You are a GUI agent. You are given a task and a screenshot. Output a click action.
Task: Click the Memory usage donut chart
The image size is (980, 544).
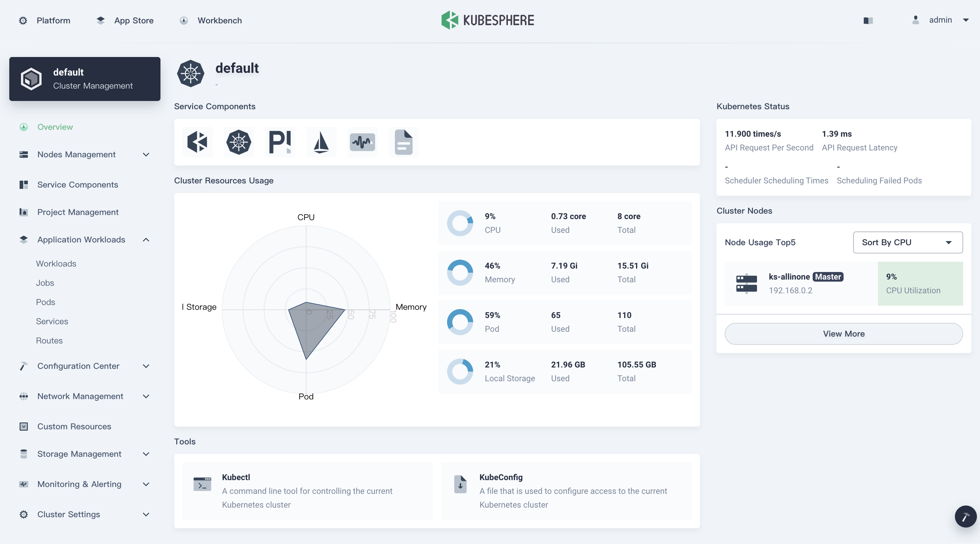(x=460, y=273)
